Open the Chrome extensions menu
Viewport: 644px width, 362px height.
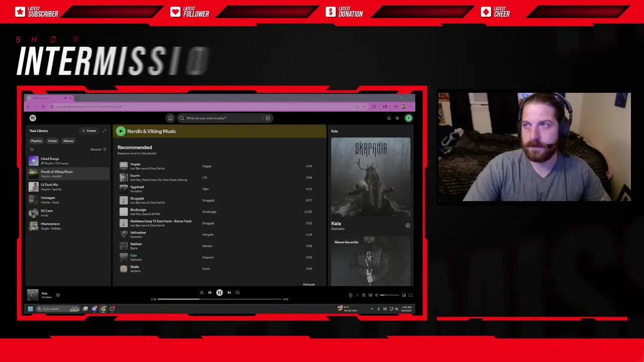(x=374, y=107)
